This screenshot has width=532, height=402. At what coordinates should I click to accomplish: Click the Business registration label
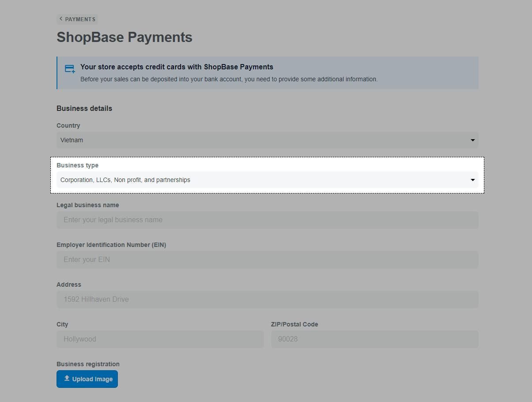(88, 364)
